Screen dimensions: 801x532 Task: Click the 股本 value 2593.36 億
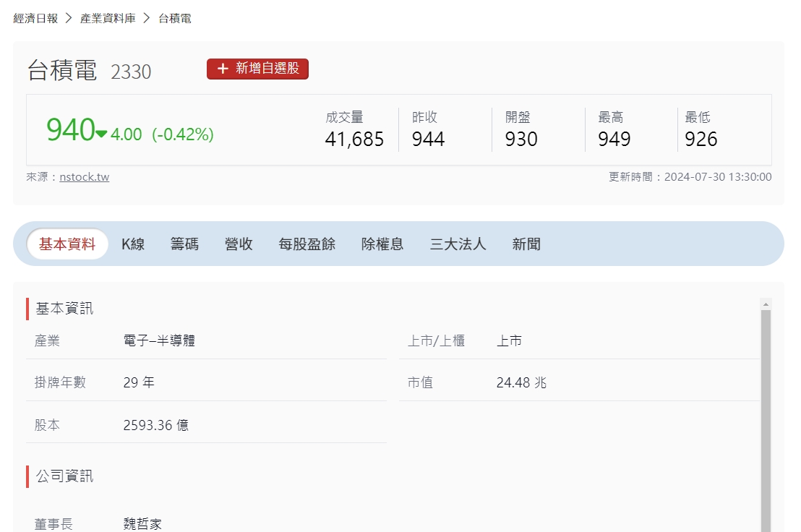(156, 425)
